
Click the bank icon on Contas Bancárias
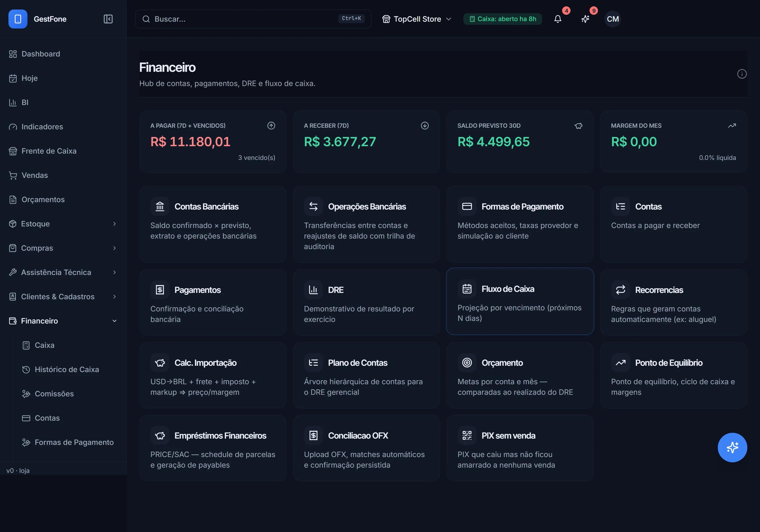[x=160, y=206]
